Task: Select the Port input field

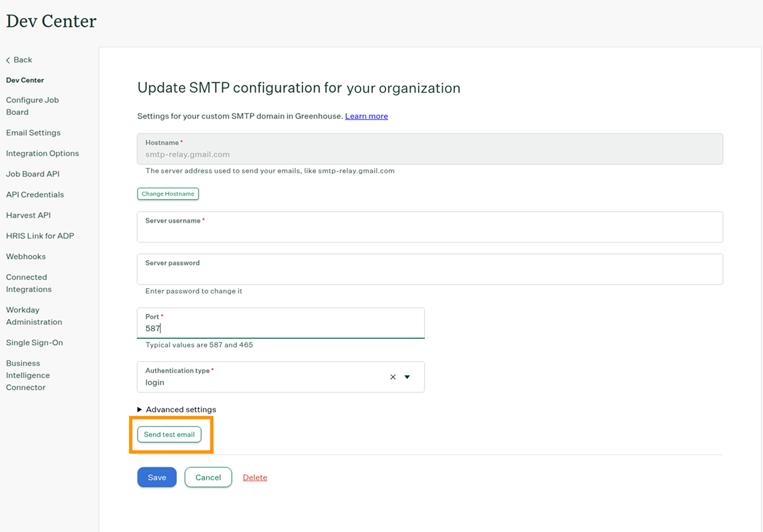Action: [x=281, y=328]
